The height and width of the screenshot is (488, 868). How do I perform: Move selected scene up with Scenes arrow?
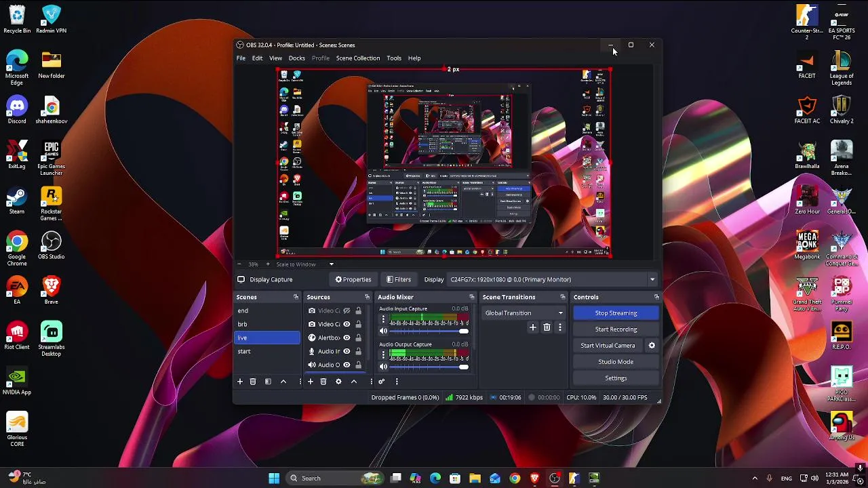(283, 382)
